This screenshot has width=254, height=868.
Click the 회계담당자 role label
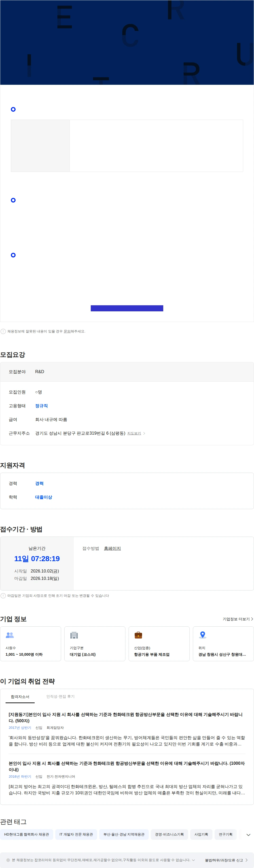click(x=55, y=728)
